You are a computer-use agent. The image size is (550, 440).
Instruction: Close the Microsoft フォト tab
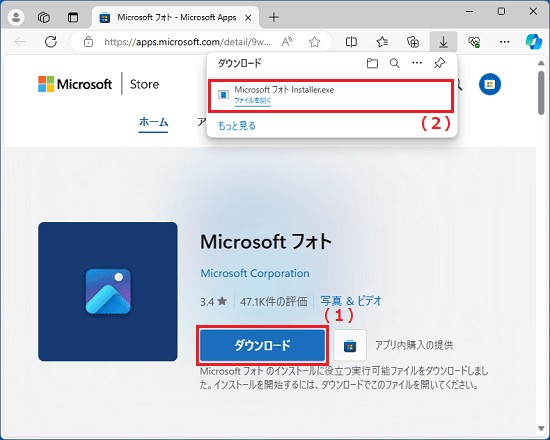[248, 18]
